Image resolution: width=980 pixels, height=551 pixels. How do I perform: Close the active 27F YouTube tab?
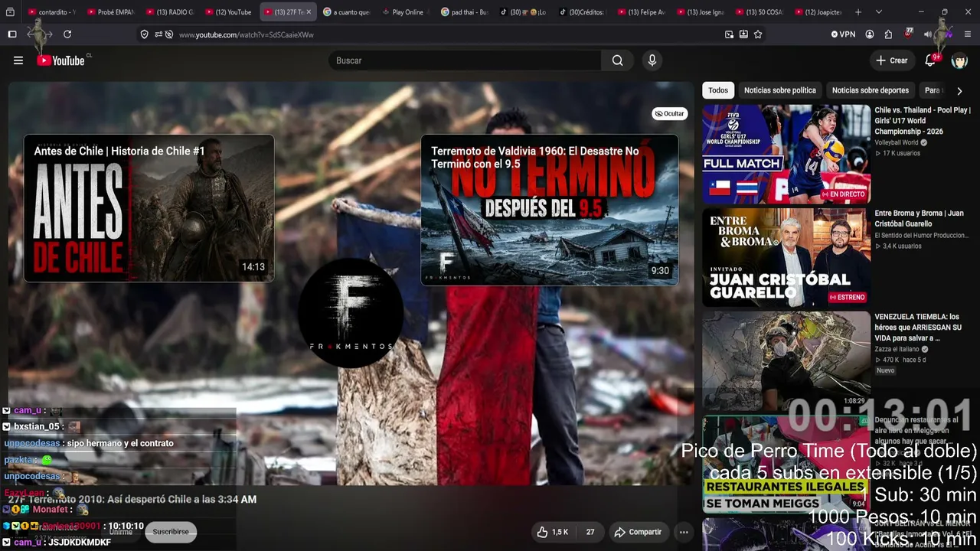pyautogui.click(x=309, y=12)
